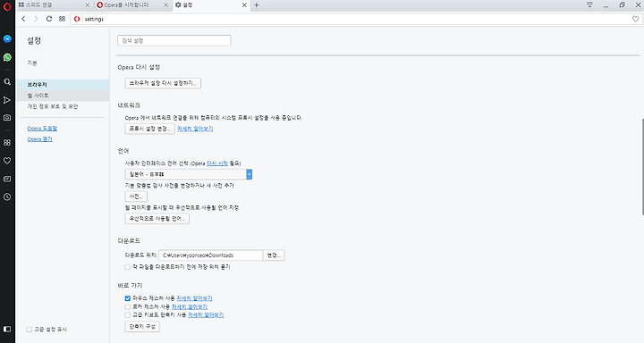Toggle the sidebar panel icon at bottom
This screenshot has width=644, height=343.
pos(7,329)
